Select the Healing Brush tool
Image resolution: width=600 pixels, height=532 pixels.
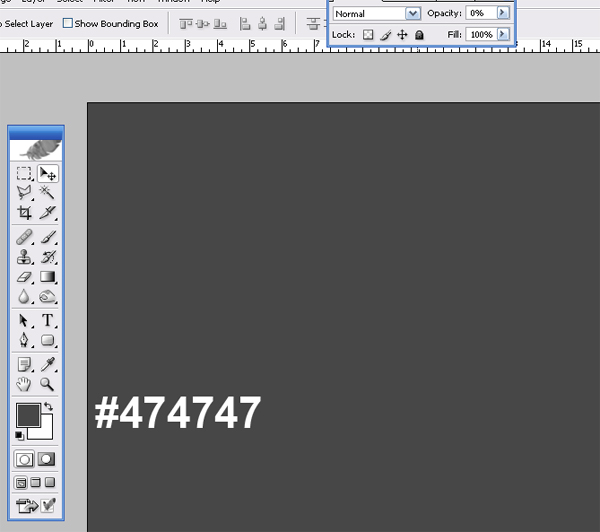pos(24,237)
